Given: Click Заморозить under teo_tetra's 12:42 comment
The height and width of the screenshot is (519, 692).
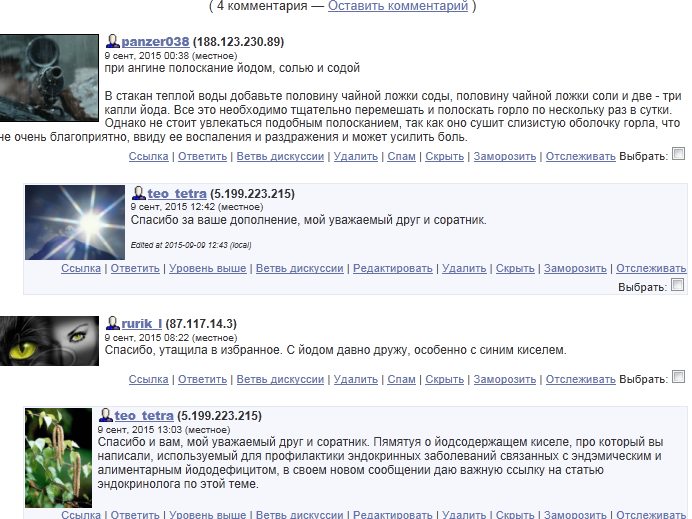Looking at the screenshot, I should 575,268.
